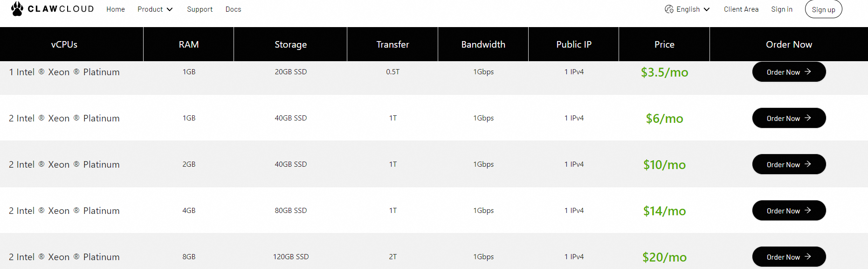Image resolution: width=868 pixels, height=269 pixels.
Task: Open the Docs link
Action: coord(233,9)
